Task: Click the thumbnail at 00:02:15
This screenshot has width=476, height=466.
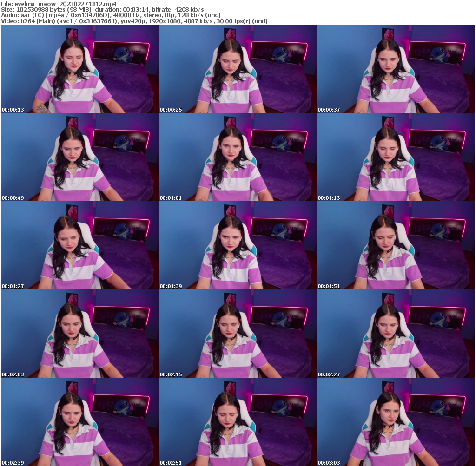Action: (238, 334)
